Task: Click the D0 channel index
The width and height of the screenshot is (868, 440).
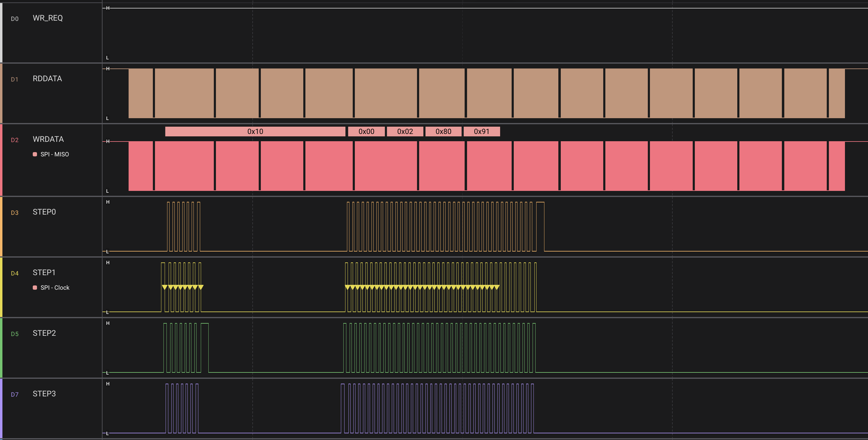Action: (15, 19)
